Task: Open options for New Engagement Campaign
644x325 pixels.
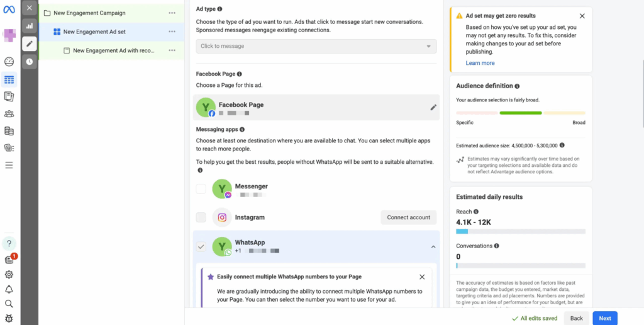Action: 172,13
